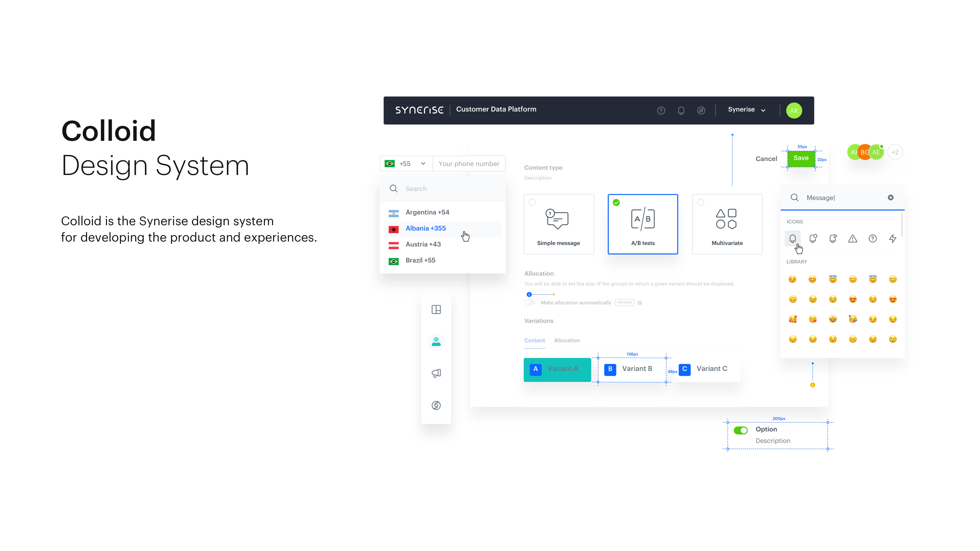The height and width of the screenshot is (551, 980).
Task: Pick the crying face emoji
Action: click(892, 339)
